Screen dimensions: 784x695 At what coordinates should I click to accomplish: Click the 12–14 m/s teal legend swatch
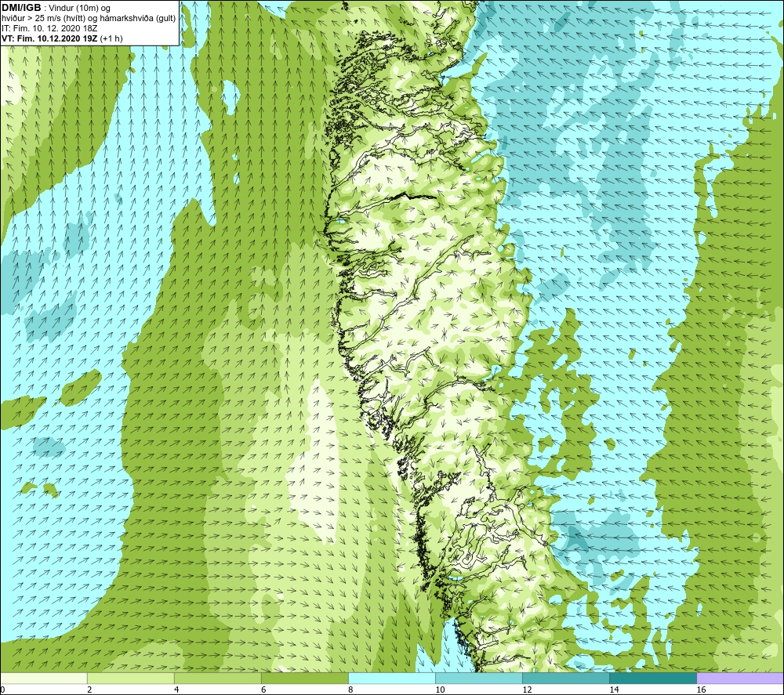tap(566, 679)
